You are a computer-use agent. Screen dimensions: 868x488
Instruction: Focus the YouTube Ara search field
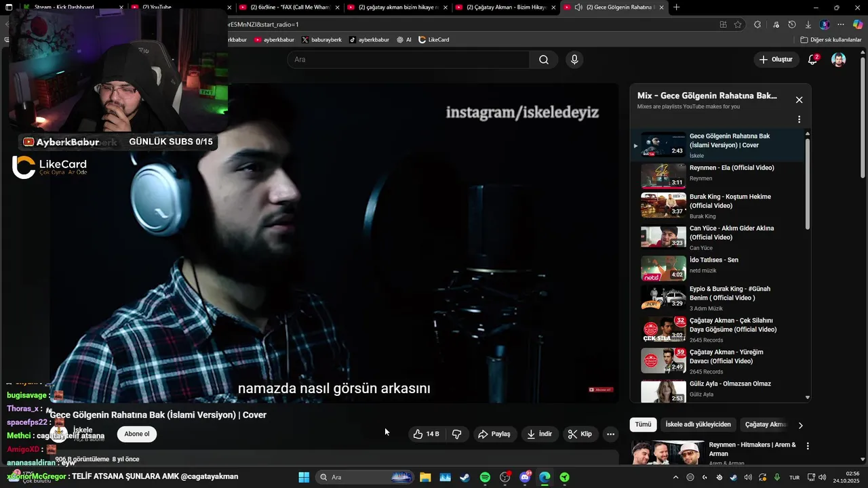pos(409,60)
